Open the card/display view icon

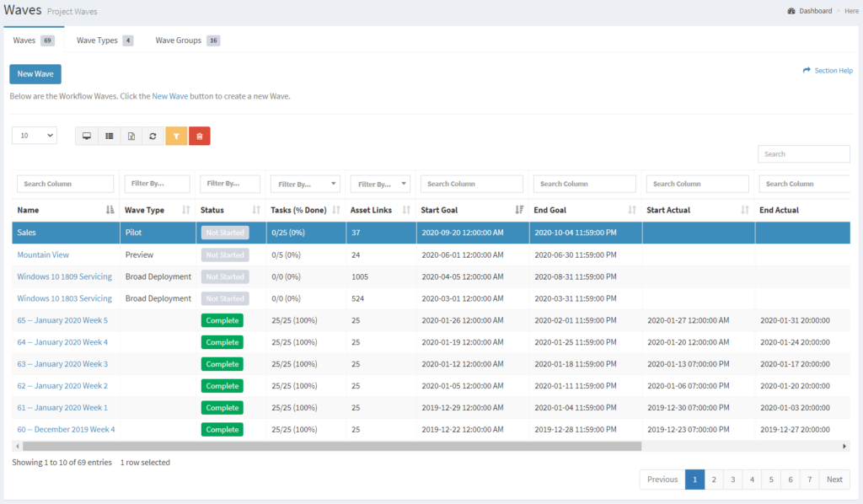point(87,136)
